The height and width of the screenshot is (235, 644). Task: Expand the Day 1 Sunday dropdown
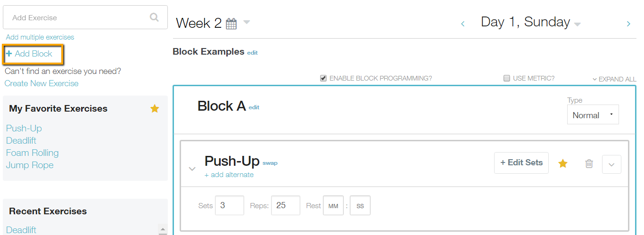click(x=578, y=24)
